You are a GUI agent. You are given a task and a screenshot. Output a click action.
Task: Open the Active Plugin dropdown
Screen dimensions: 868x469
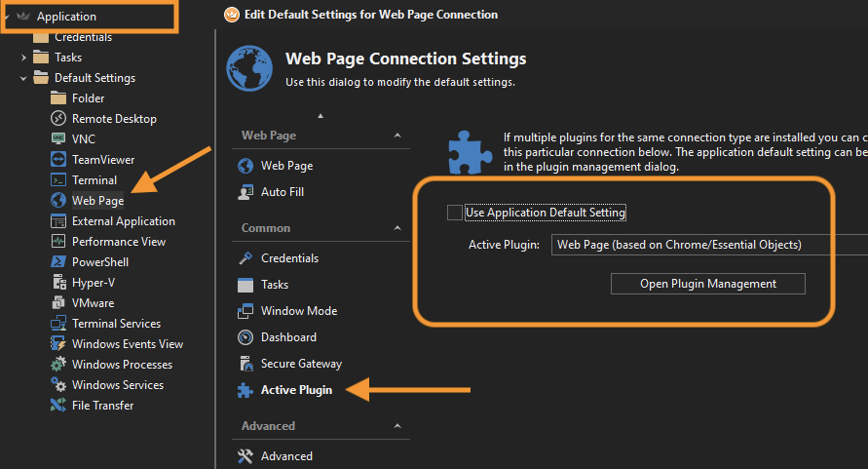pos(708,245)
